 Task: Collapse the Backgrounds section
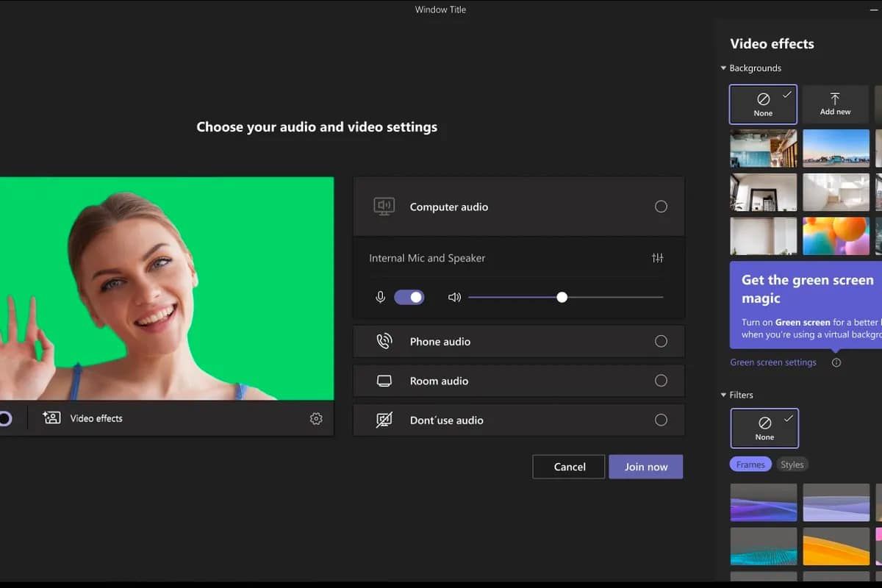(723, 68)
